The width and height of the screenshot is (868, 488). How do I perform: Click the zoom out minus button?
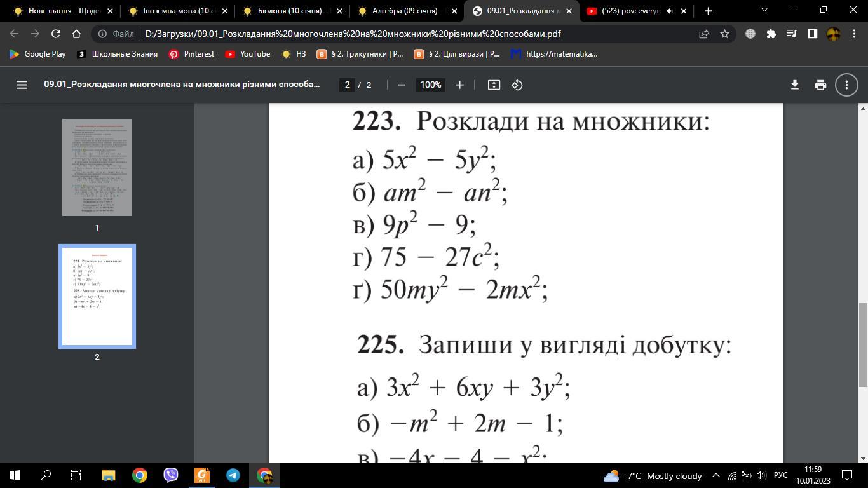tap(401, 85)
